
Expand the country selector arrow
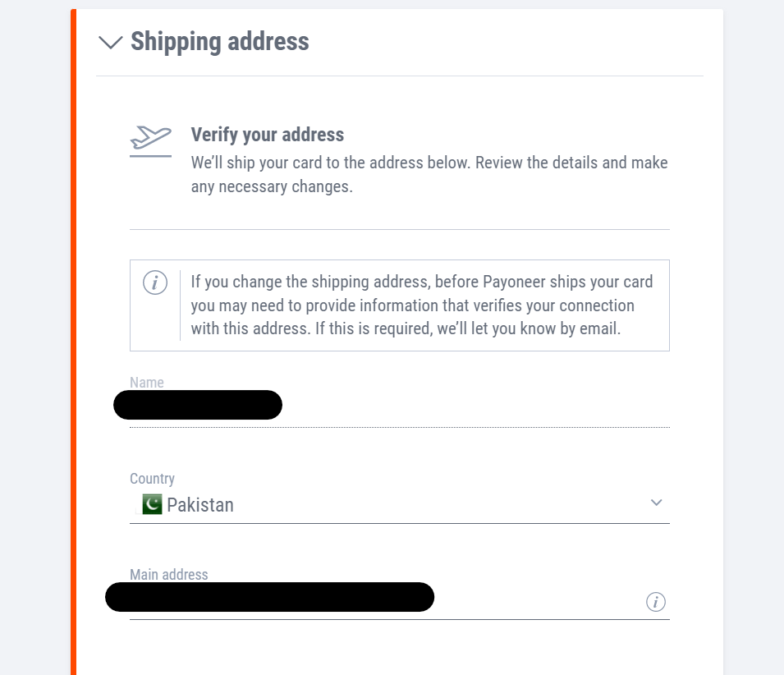point(656,502)
